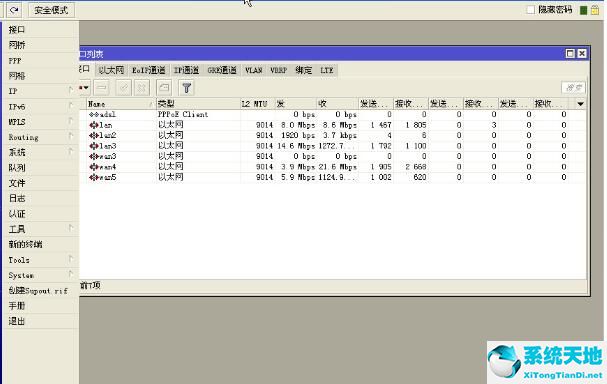Open the add interface dropdown arrow

point(85,88)
